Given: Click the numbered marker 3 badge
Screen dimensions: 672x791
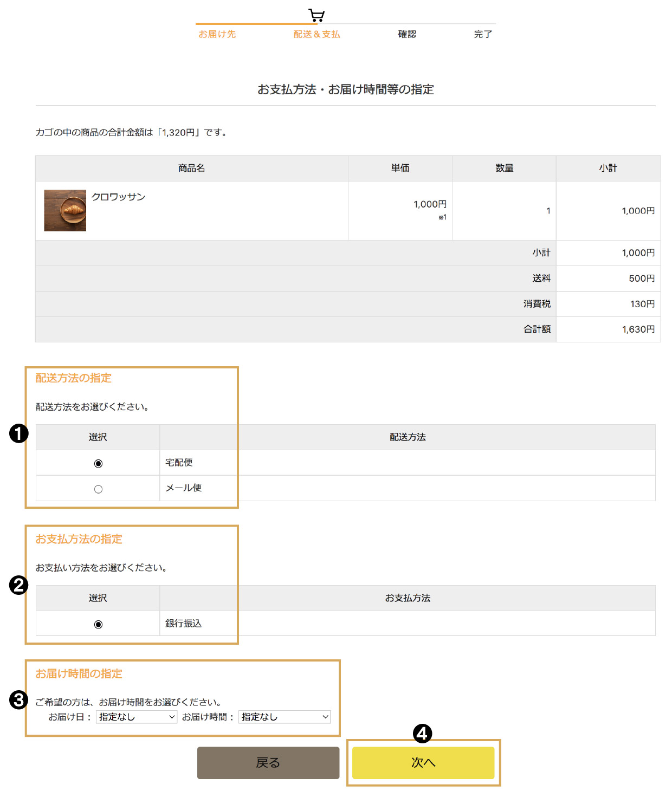Looking at the screenshot, I should (x=19, y=699).
